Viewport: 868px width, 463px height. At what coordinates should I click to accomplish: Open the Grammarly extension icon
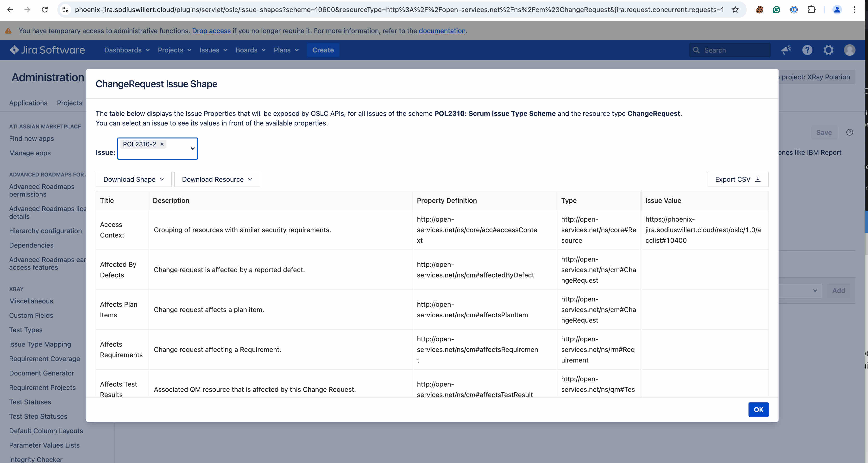[x=776, y=10]
